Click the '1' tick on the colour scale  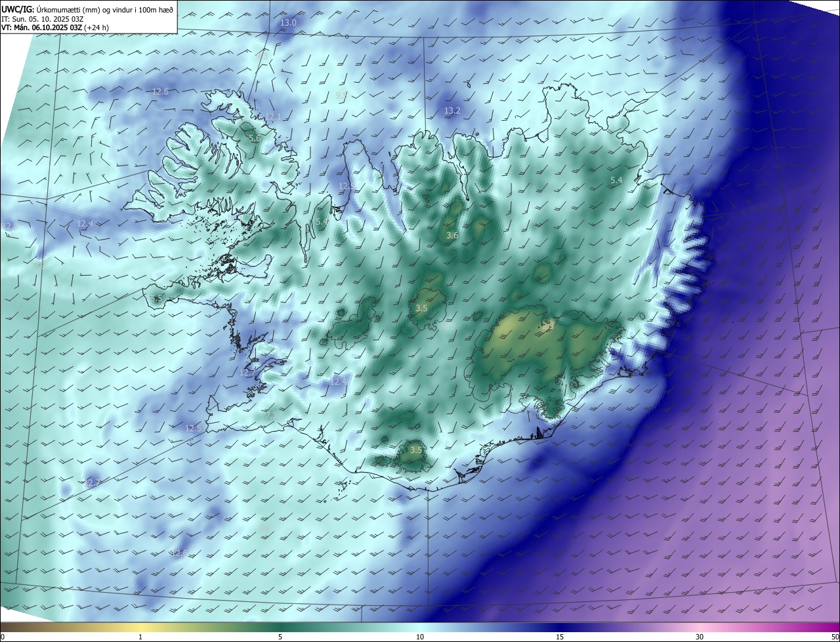coord(140,637)
